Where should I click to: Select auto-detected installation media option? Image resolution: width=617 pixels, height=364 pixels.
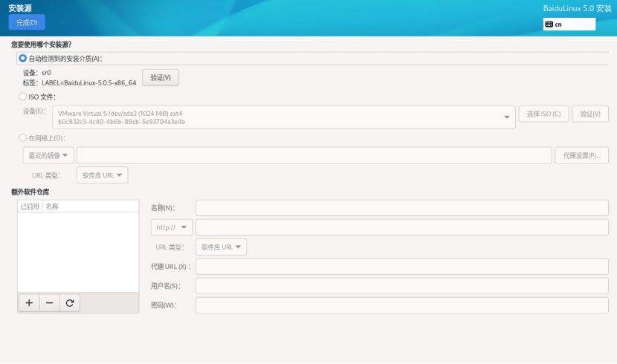(23, 58)
